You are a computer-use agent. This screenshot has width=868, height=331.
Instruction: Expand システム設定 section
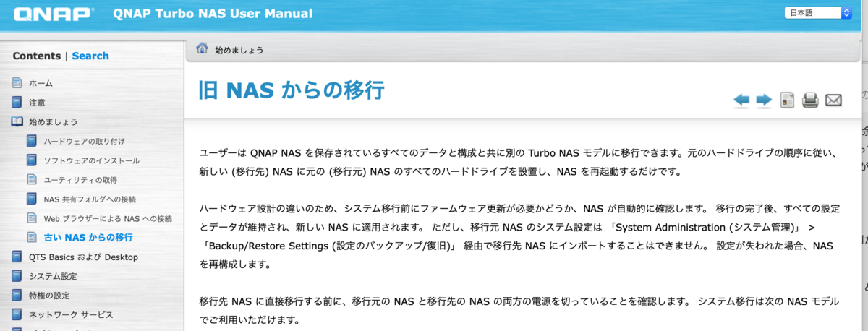pos(53,276)
